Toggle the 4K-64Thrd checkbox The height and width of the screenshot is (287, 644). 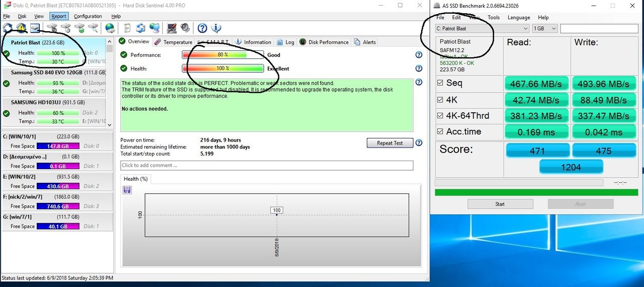(x=440, y=115)
